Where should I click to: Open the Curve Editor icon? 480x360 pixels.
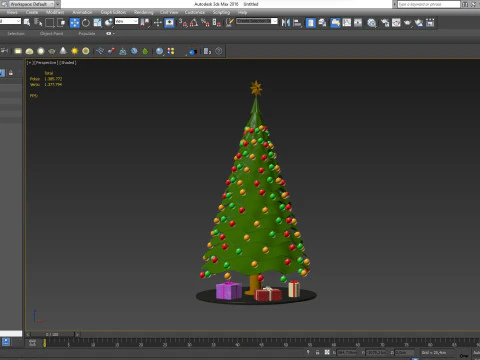[347, 22]
